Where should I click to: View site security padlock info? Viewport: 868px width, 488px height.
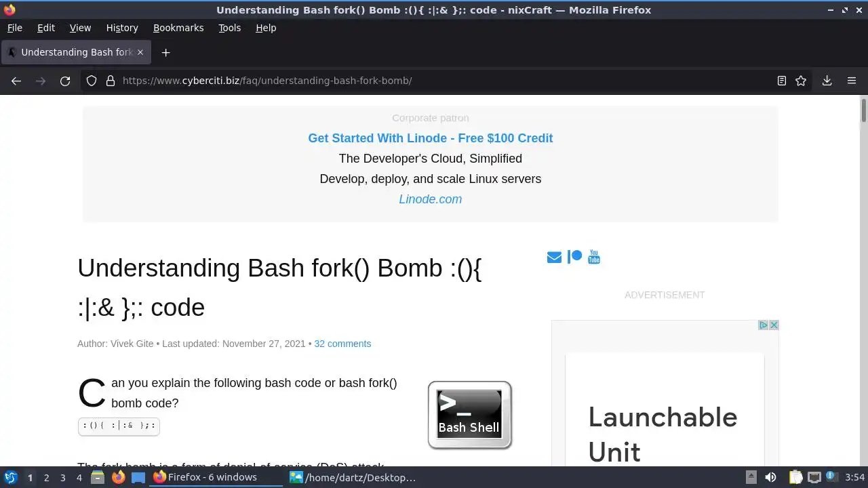[x=111, y=81]
